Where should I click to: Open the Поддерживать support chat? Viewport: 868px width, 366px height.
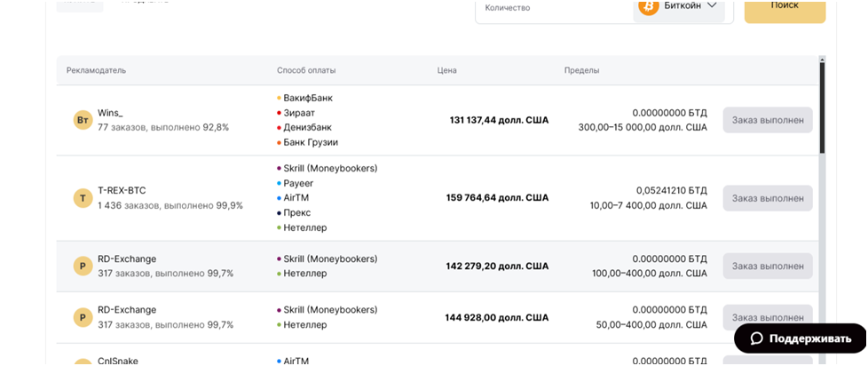click(800, 338)
